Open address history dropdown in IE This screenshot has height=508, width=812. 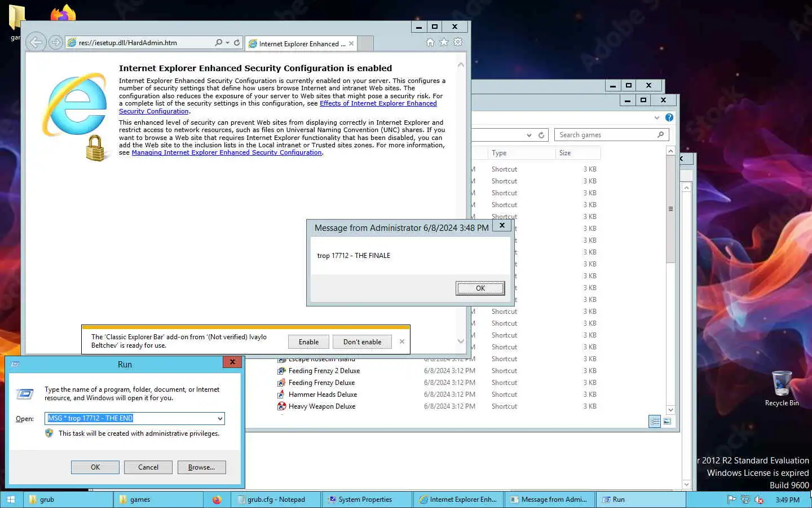click(227, 42)
